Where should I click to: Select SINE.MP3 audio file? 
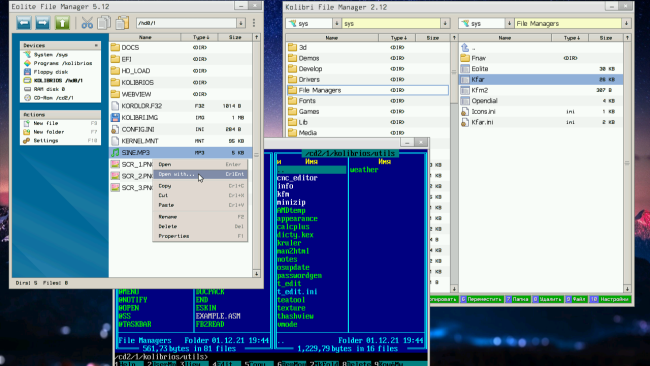tap(181, 153)
